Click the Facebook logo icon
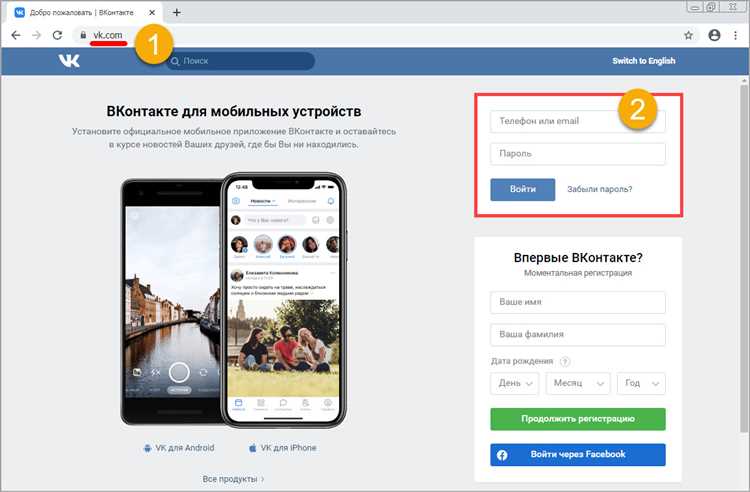The image size is (750, 492). point(502,455)
